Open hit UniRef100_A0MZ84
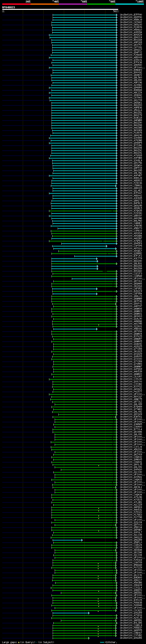 131,32
